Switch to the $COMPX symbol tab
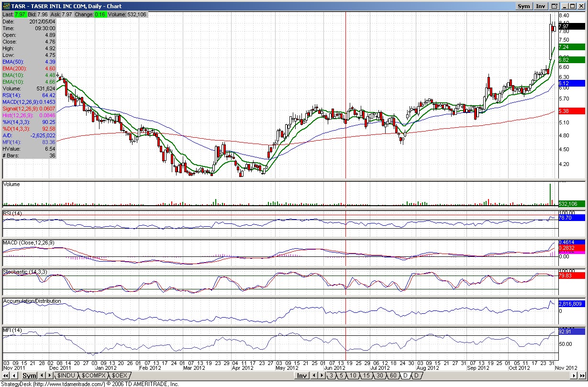Screen dimensions: 588x387 (94, 376)
